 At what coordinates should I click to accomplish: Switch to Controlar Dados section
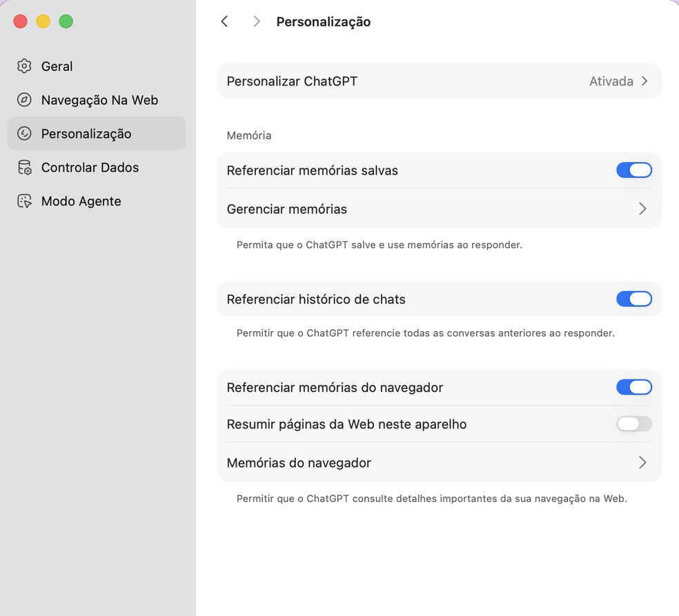tap(90, 168)
